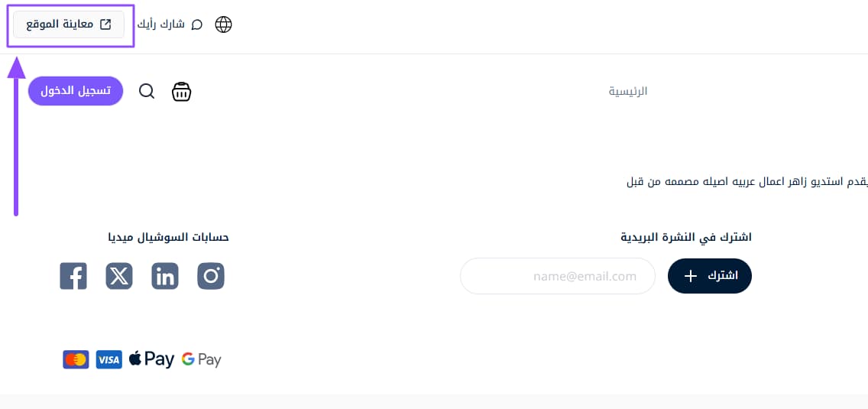Click the Google Pay logo
The image size is (868, 409).
(201, 359)
